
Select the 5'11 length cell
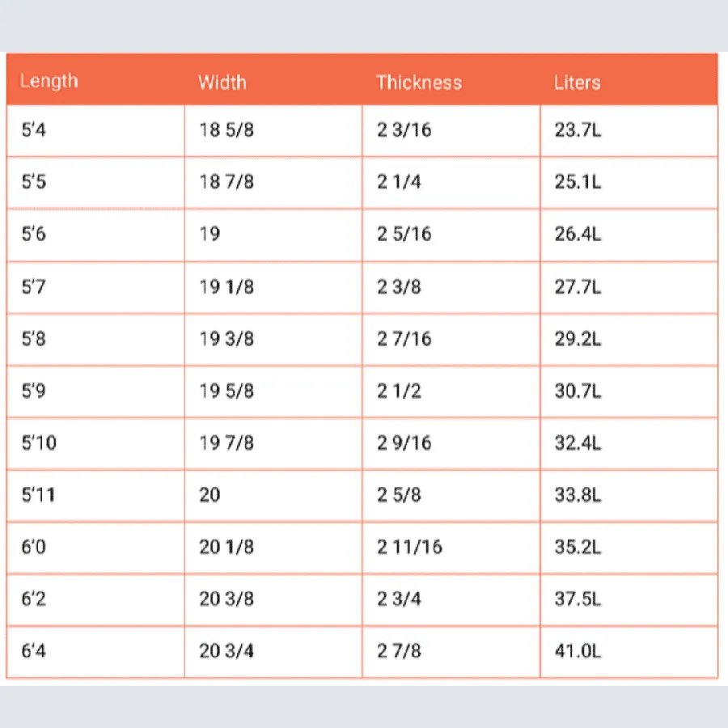[95, 495]
